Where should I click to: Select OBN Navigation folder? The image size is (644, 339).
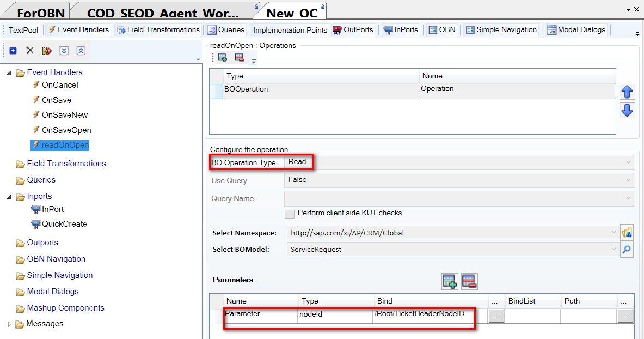pos(56,259)
